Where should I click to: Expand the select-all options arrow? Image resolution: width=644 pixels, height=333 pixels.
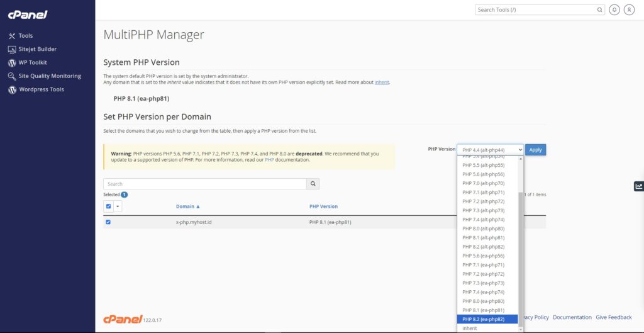118,206
